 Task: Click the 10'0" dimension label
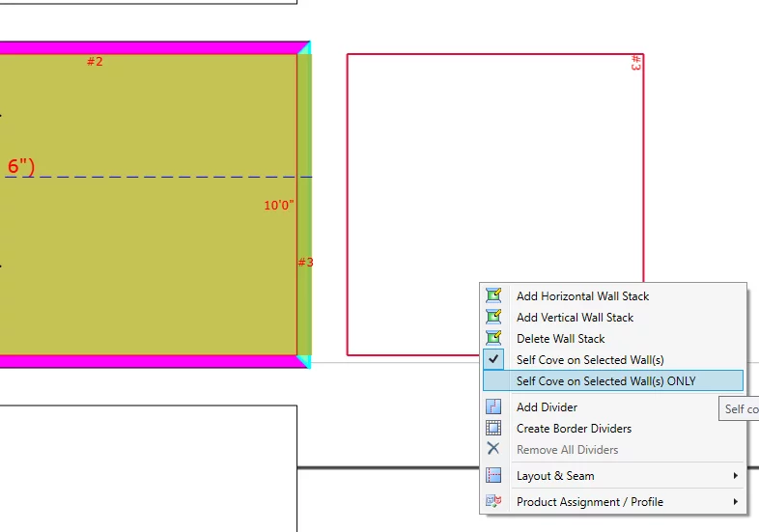click(279, 205)
